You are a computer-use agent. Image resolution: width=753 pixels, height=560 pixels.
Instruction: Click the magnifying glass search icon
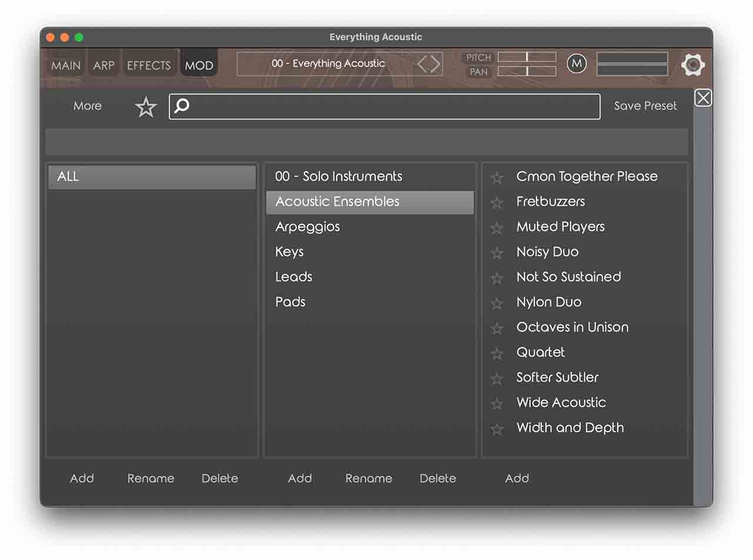click(182, 106)
